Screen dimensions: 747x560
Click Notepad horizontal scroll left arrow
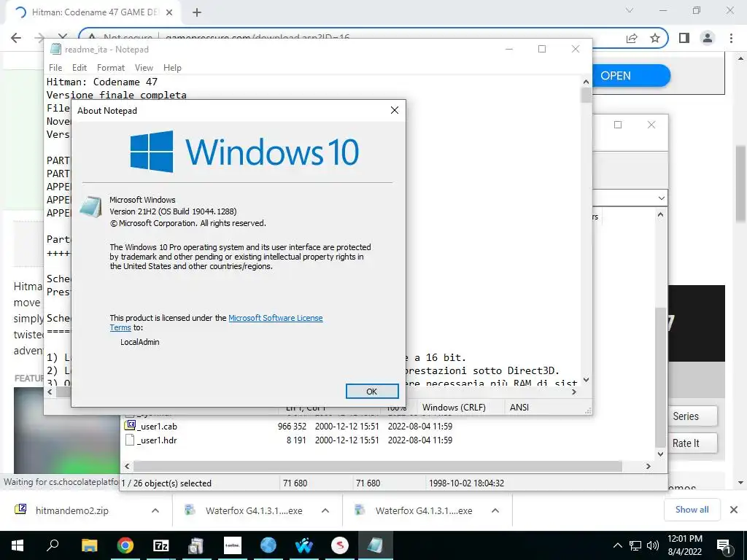(50, 392)
